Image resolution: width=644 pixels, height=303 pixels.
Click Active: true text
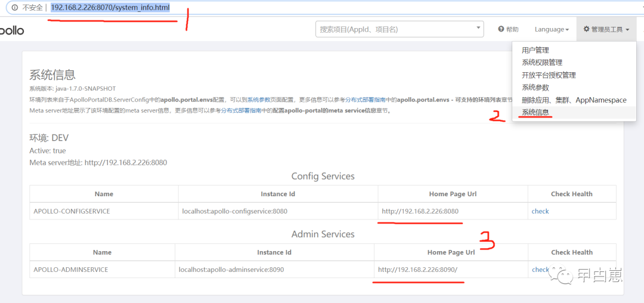tap(48, 151)
